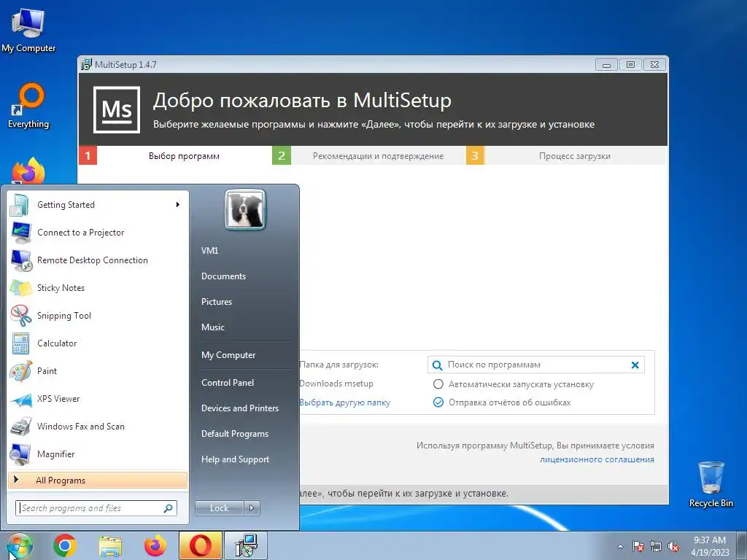Image resolution: width=747 pixels, height=560 pixels.
Task: Open Control Panel
Action: pyautogui.click(x=228, y=383)
